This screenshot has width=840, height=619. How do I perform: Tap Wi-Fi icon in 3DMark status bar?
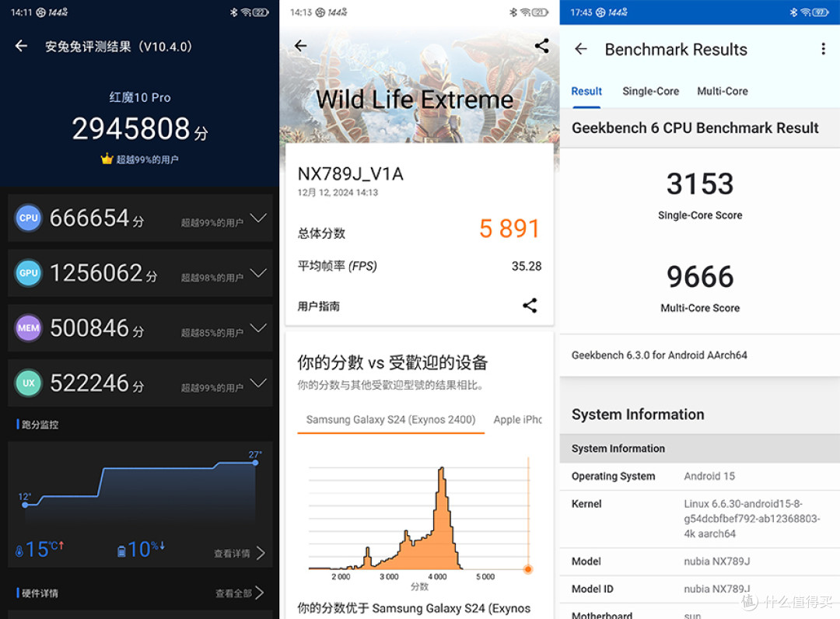click(x=526, y=12)
